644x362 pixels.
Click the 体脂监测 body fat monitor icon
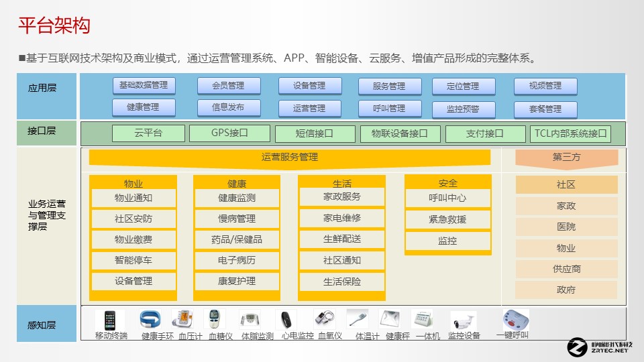tap(251, 320)
